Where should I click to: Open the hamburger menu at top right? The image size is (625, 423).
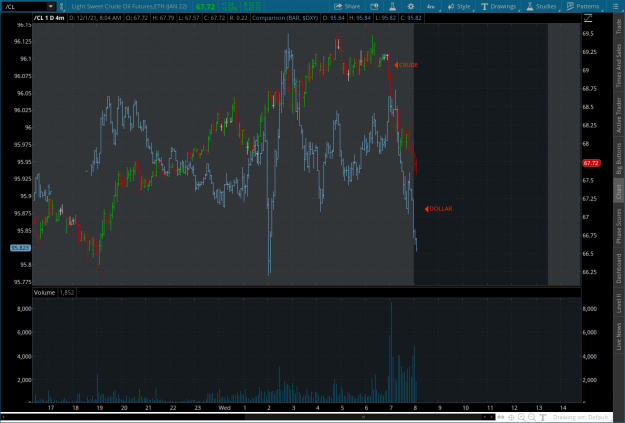click(x=615, y=6)
